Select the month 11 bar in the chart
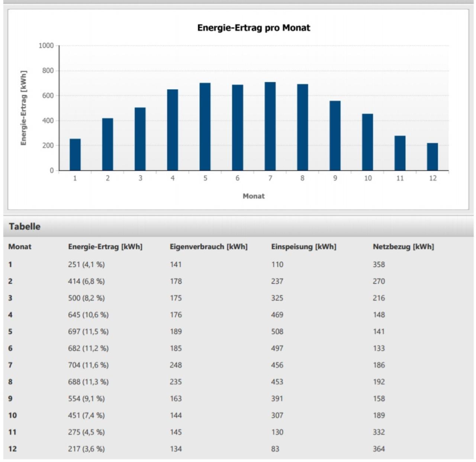The height and width of the screenshot is (462, 476). coord(400,153)
